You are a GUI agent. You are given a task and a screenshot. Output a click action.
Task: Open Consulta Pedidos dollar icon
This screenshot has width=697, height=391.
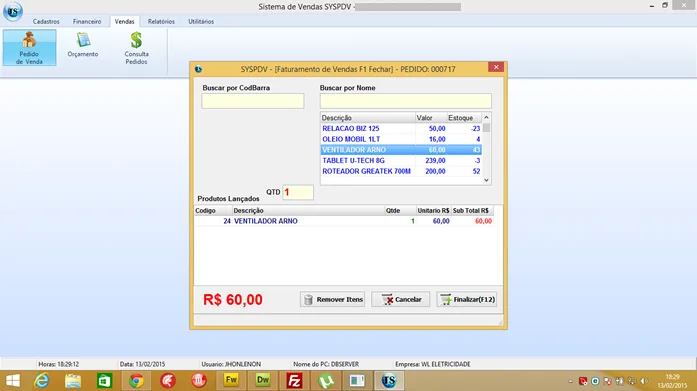pyautogui.click(x=136, y=48)
